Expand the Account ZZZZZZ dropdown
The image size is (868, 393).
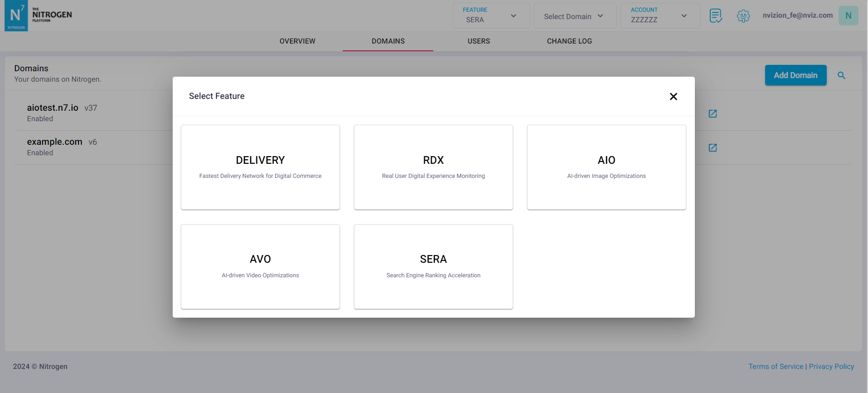tap(660, 16)
